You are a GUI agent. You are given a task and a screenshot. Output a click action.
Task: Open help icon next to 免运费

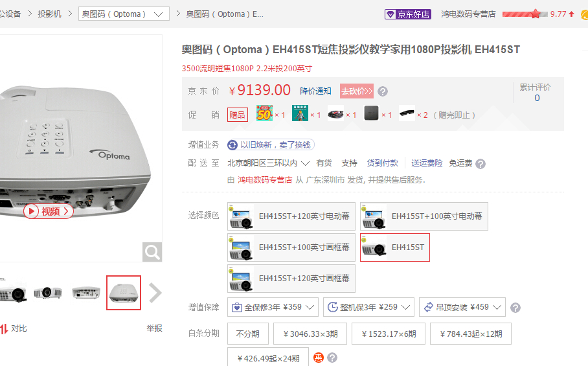point(481,164)
